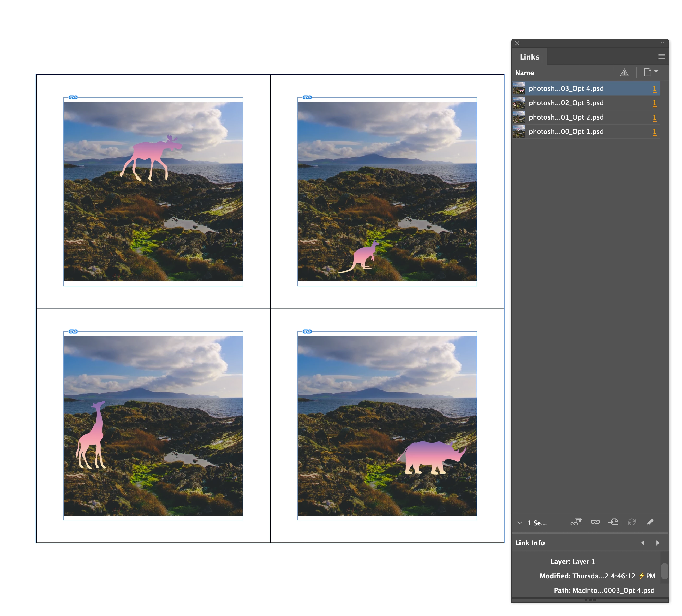Click the Update Link refresh icon
The image size is (682, 616).
pyautogui.click(x=632, y=522)
